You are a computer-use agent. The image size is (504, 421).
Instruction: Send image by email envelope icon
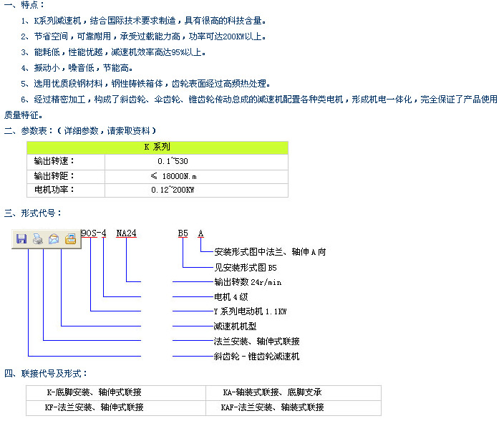tap(54, 239)
